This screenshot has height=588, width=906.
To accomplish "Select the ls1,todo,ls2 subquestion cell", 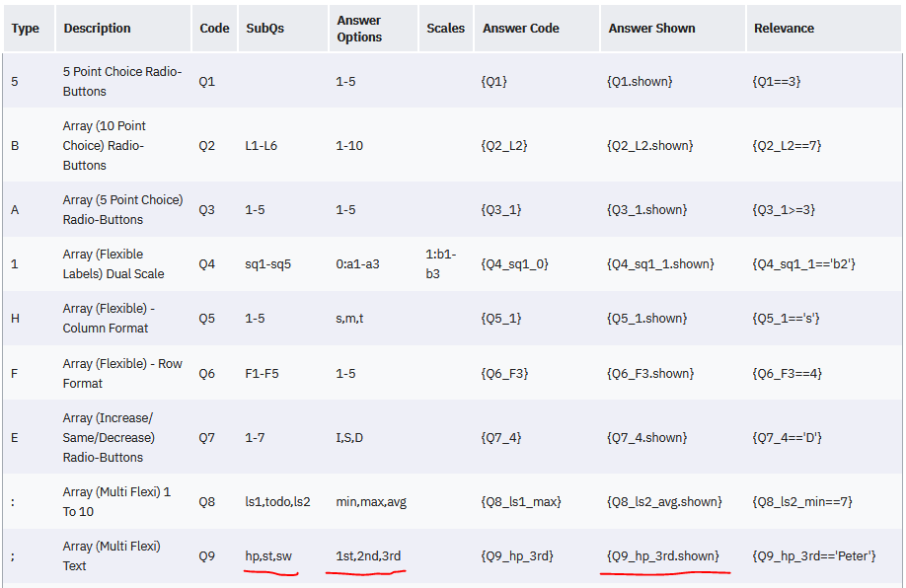I will [277, 502].
